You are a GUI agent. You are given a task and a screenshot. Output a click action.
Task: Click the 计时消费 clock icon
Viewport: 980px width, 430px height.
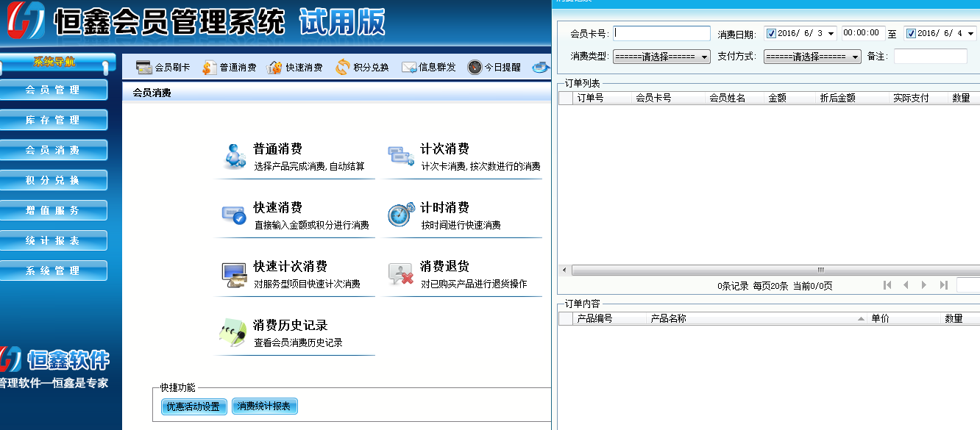401,214
